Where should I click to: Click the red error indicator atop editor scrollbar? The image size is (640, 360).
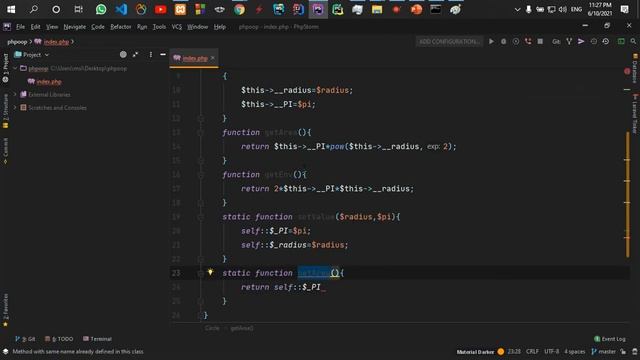pyautogui.click(x=627, y=71)
